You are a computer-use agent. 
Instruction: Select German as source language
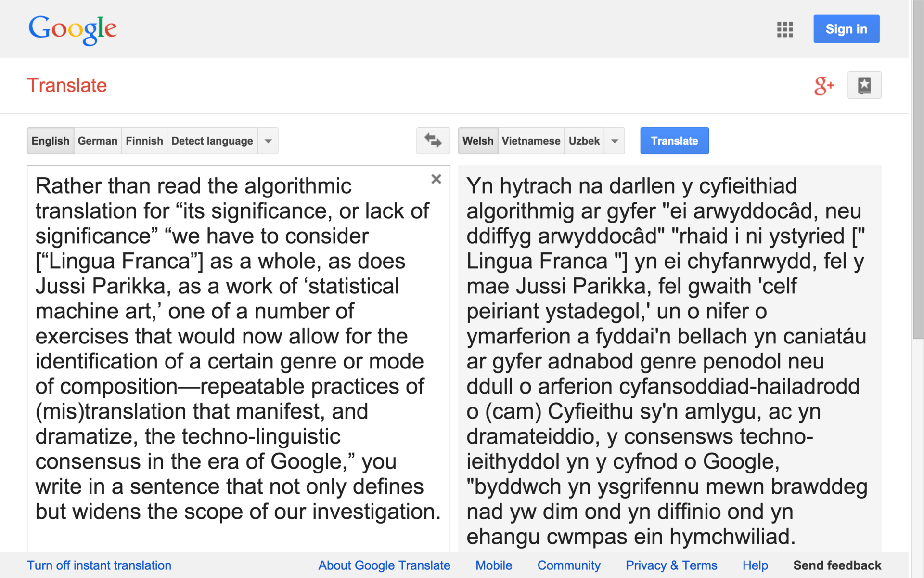click(x=97, y=141)
